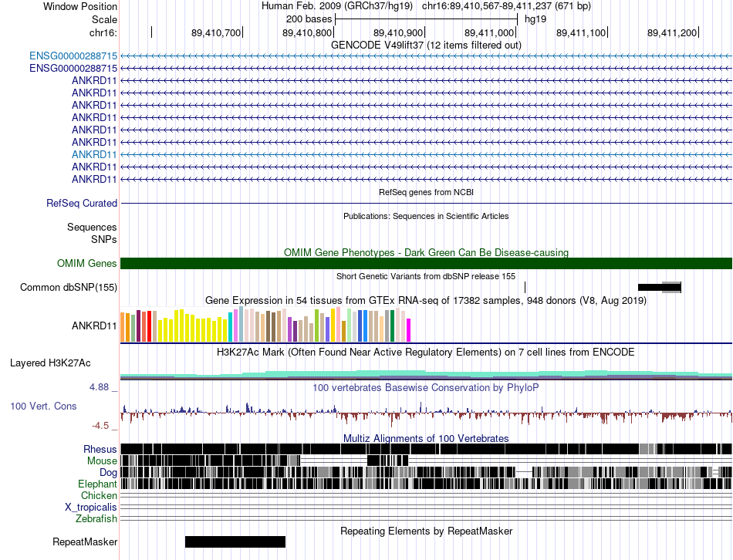Click the 89,411,000 ruler position
The image size is (733, 560).
(x=489, y=32)
